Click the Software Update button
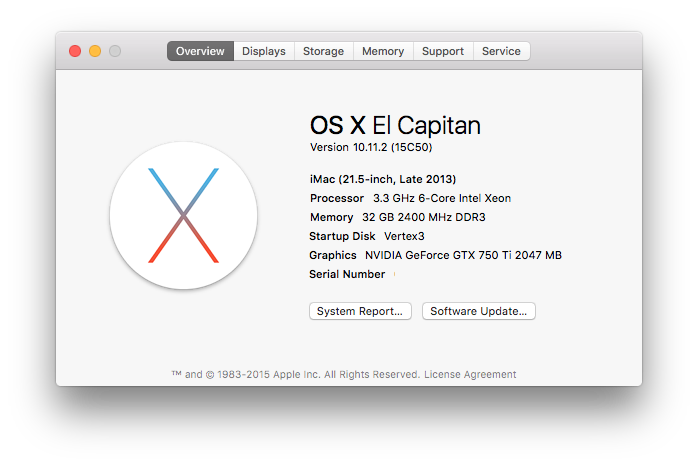Viewport: 698px width, 466px height. 479,311
